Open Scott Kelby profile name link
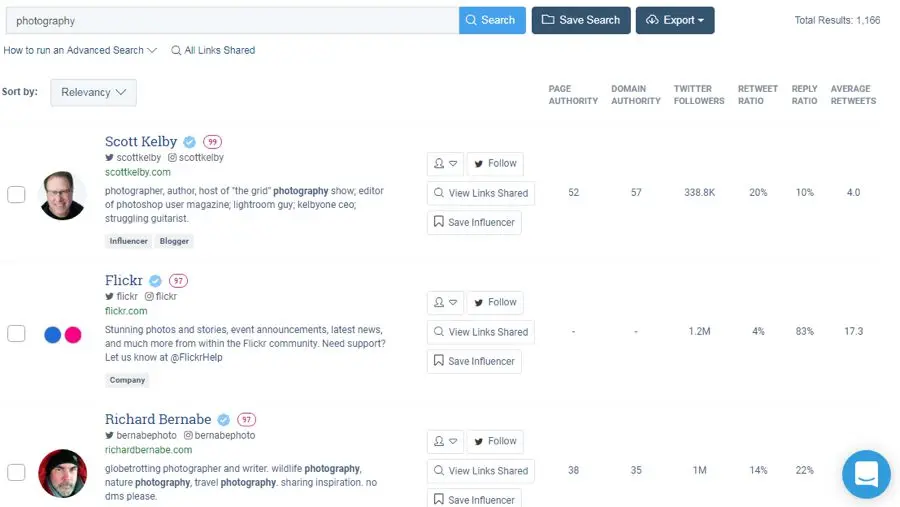900x507 pixels. tap(141, 141)
